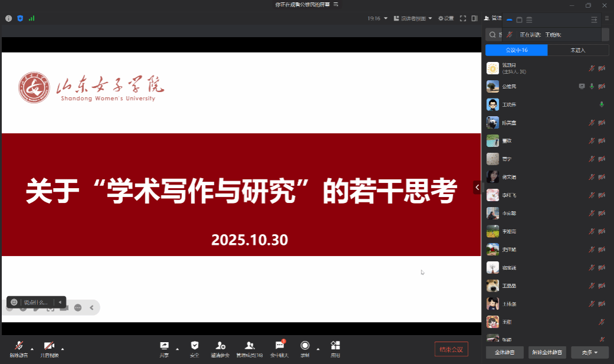This screenshot has height=364, width=614.
Task: Click the emoji smiley in chat bubble
Action: tap(14, 302)
